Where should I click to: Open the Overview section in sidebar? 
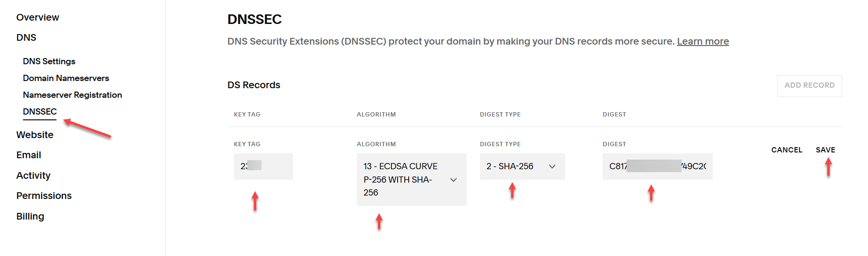tap(37, 17)
